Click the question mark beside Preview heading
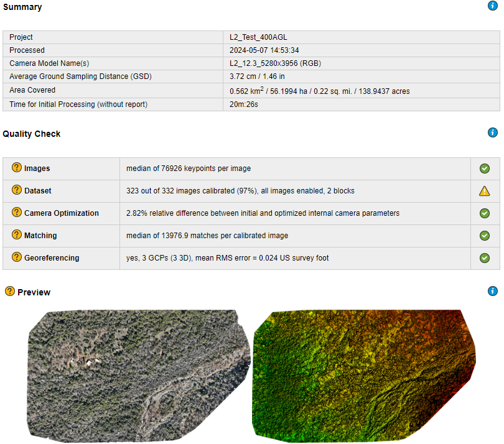This screenshot has width=504, height=444. click(9, 292)
